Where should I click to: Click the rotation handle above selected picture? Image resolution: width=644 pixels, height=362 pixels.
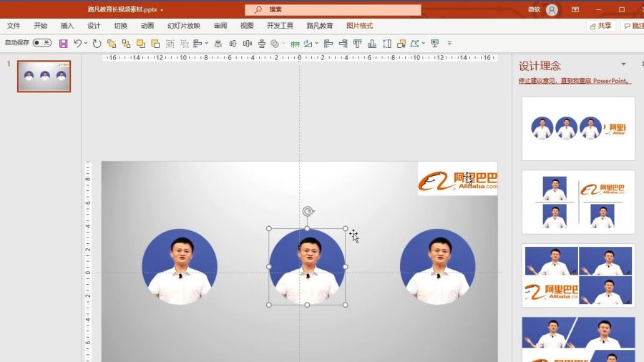click(x=308, y=211)
